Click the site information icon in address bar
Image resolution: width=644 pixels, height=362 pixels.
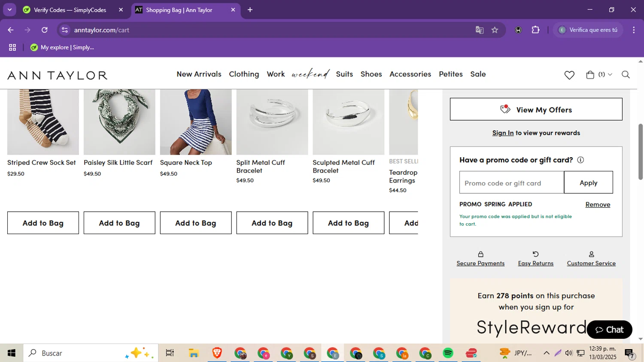(x=65, y=30)
